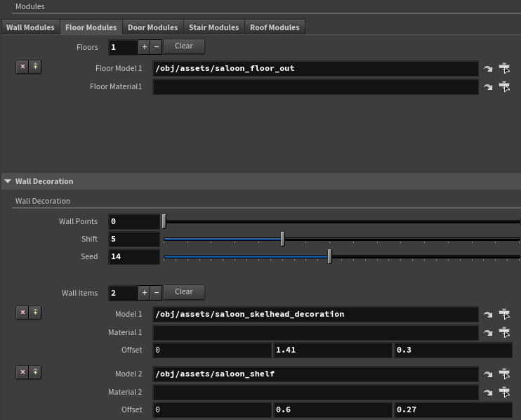The image size is (521, 420).
Task: Focus the Shift value field
Action: (x=134, y=239)
